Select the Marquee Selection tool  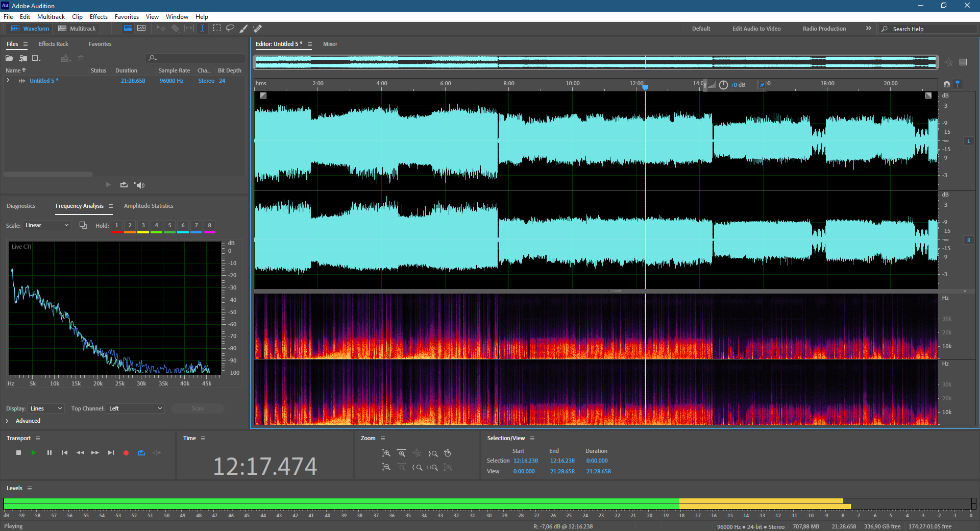point(217,28)
